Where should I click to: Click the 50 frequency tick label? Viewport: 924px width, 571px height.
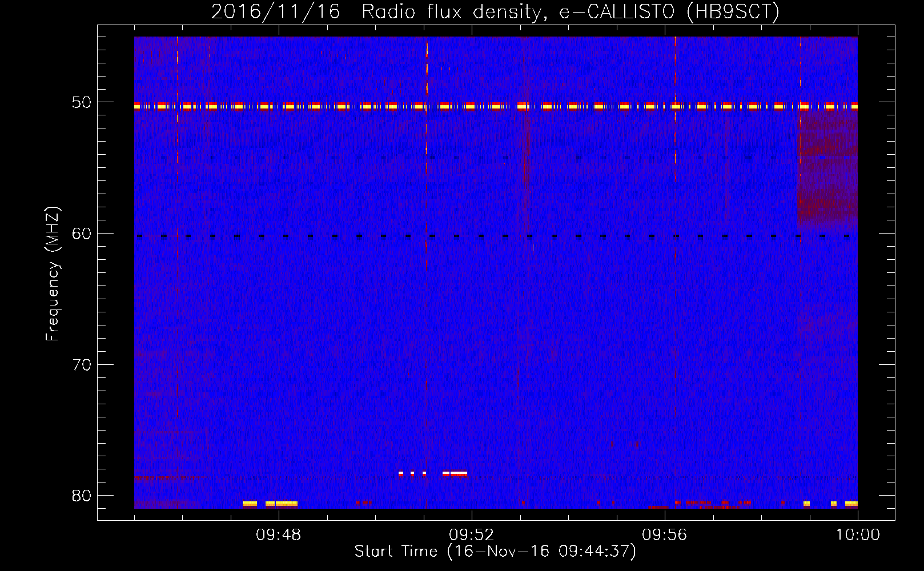pyautogui.click(x=82, y=103)
